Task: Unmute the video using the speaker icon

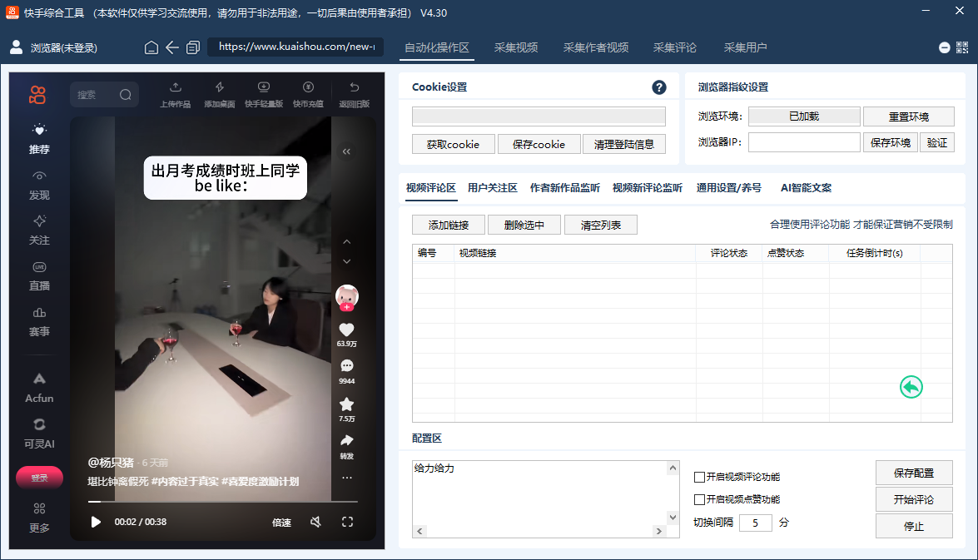Action: (315, 522)
